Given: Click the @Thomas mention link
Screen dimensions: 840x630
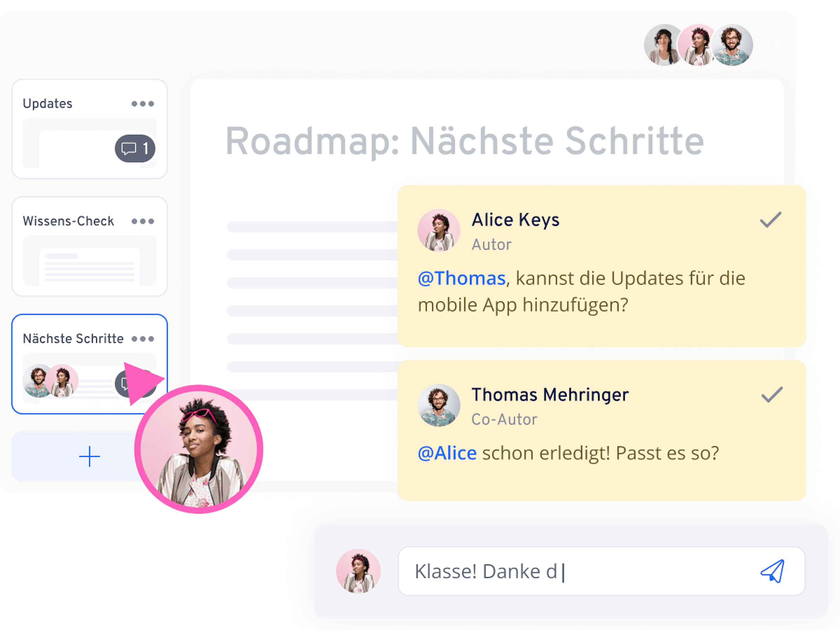Looking at the screenshot, I should point(461,278).
